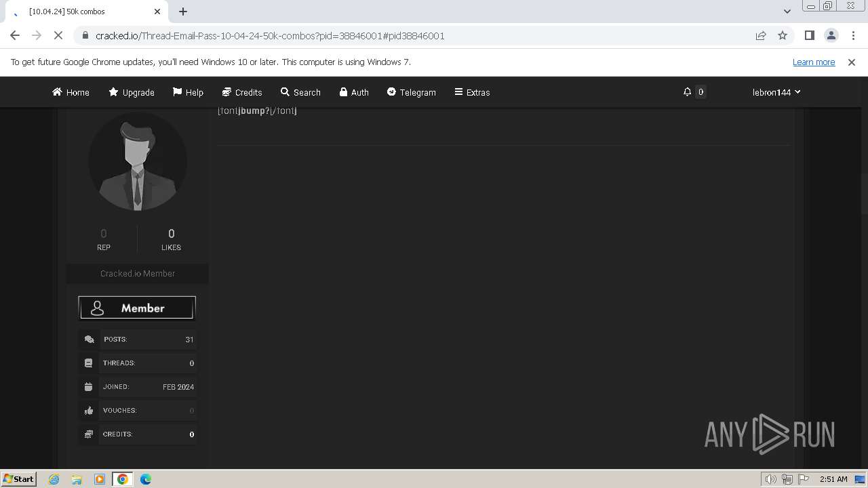The image size is (868, 488).
Task: Open the Chrome three-dot menu
Action: pyautogui.click(x=852, y=35)
